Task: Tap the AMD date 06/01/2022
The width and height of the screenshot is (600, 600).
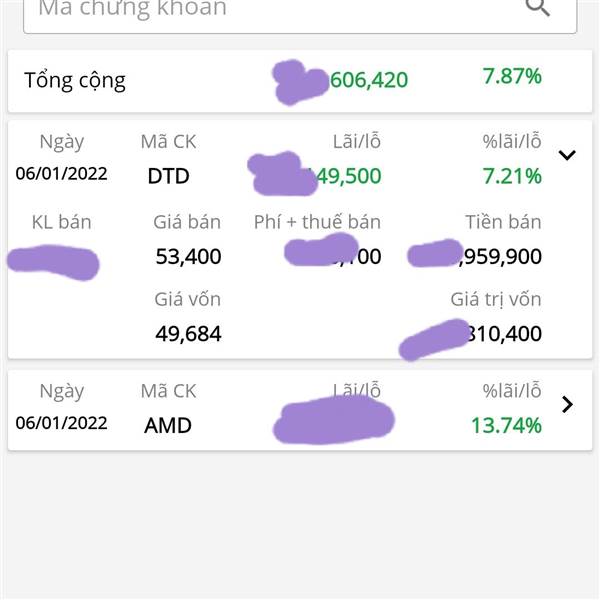Action: [61, 423]
